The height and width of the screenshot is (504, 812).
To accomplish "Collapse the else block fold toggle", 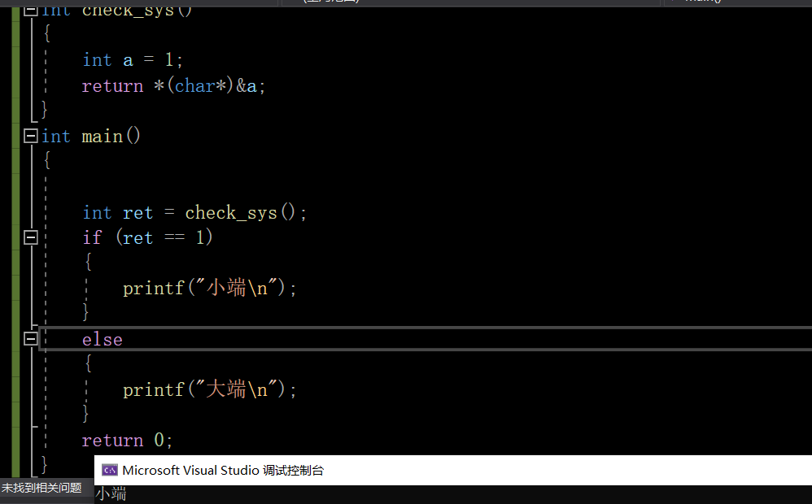I will pyautogui.click(x=31, y=339).
